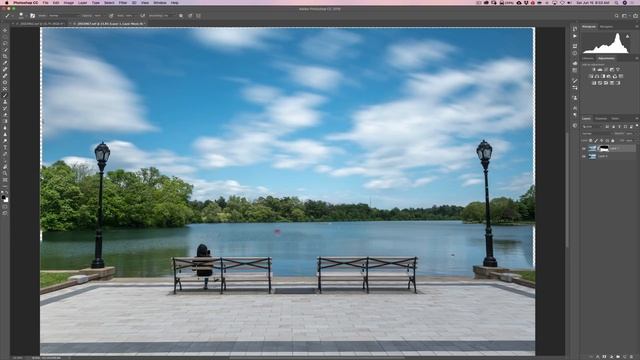640x360 pixels.
Task: Open the Histogram panel flyout menu
Action: pyautogui.click(x=637, y=26)
